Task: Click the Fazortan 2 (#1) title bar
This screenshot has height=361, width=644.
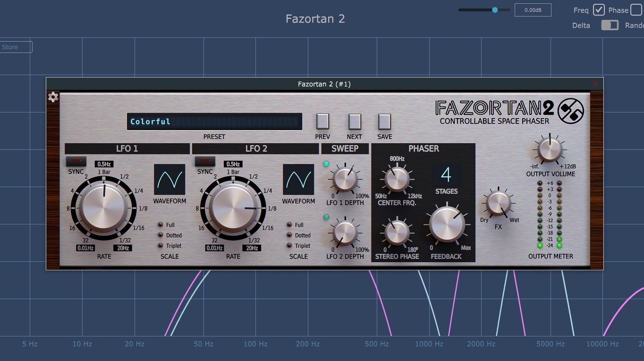Action: tap(324, 84)
